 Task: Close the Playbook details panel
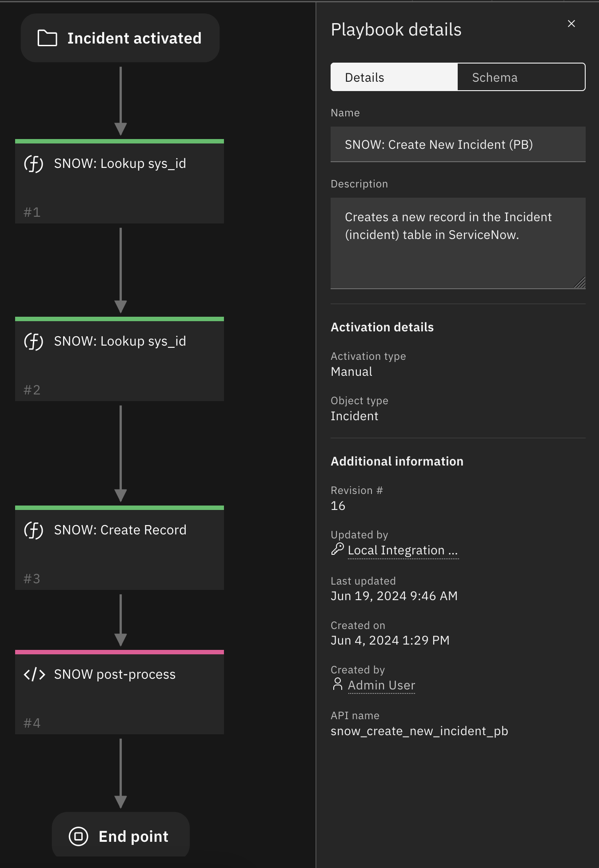click(571, 24)
